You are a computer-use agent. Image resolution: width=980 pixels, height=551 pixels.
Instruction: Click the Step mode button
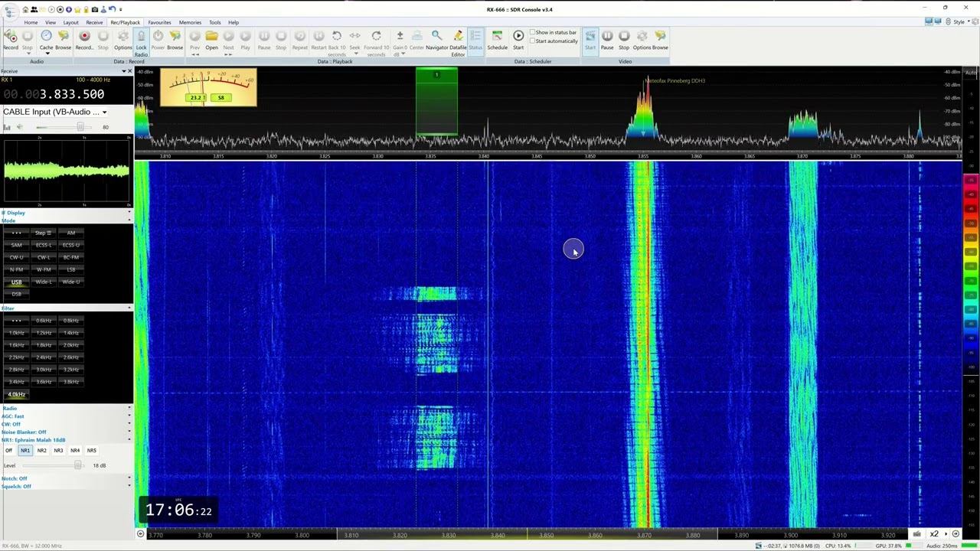[x=44, y=233]
